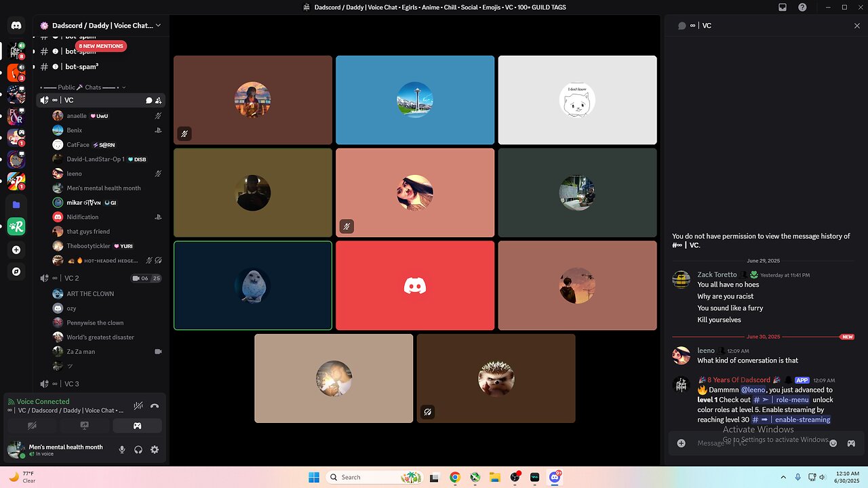Open User Settings gear icon
Image resolution: width=868 pixels, height=488 pixels.
pos(155,449)
